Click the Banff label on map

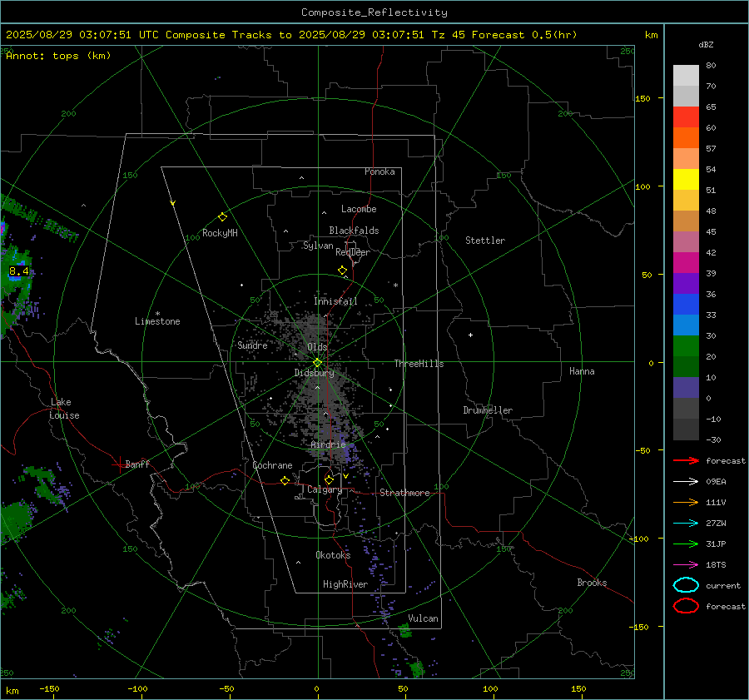(x=137, y=464)
